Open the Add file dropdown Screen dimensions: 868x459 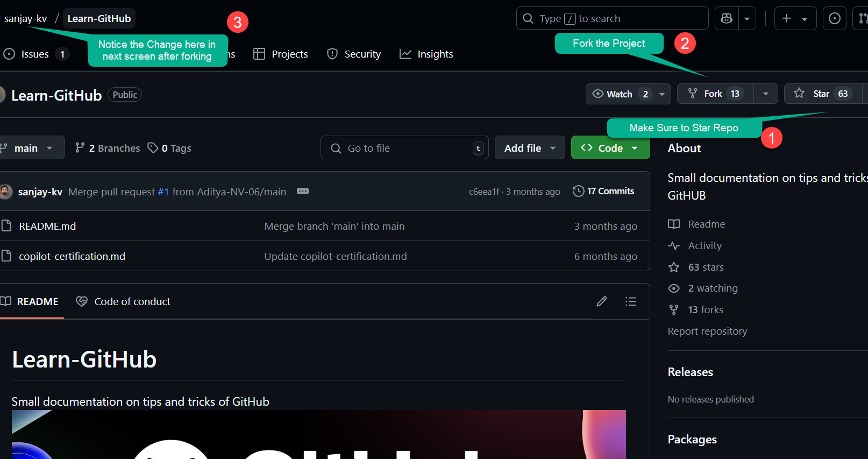click(530, 148)
